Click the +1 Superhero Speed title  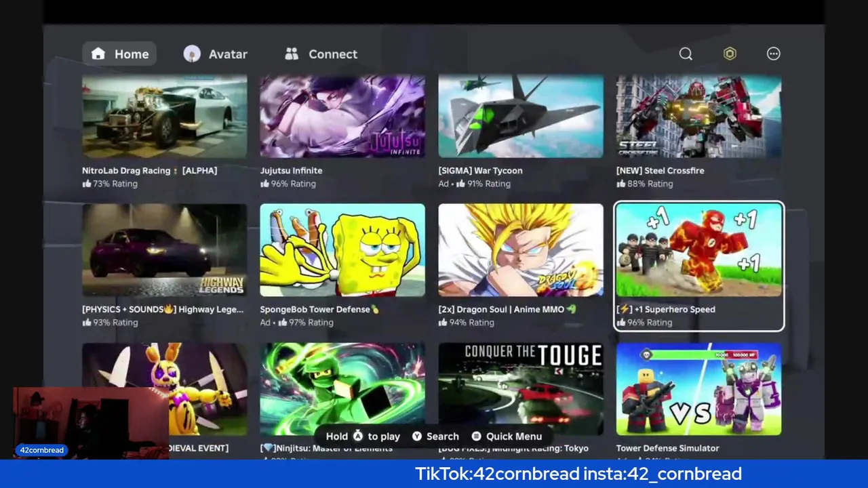point(665,310)
